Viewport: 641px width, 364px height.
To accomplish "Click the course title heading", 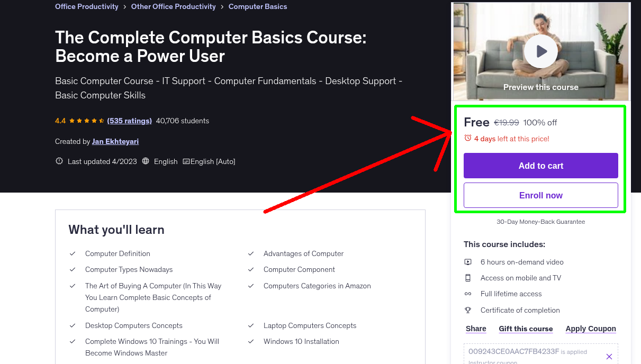I will click(x=211, y=47).
